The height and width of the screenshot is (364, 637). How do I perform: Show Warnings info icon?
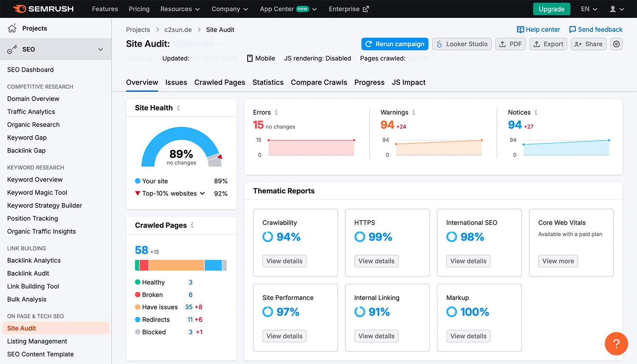414,112
